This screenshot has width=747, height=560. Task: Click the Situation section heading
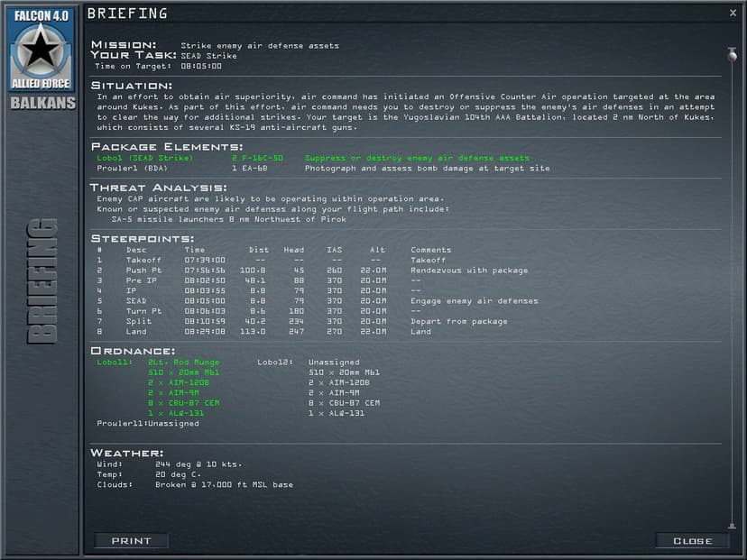[132, 86]
